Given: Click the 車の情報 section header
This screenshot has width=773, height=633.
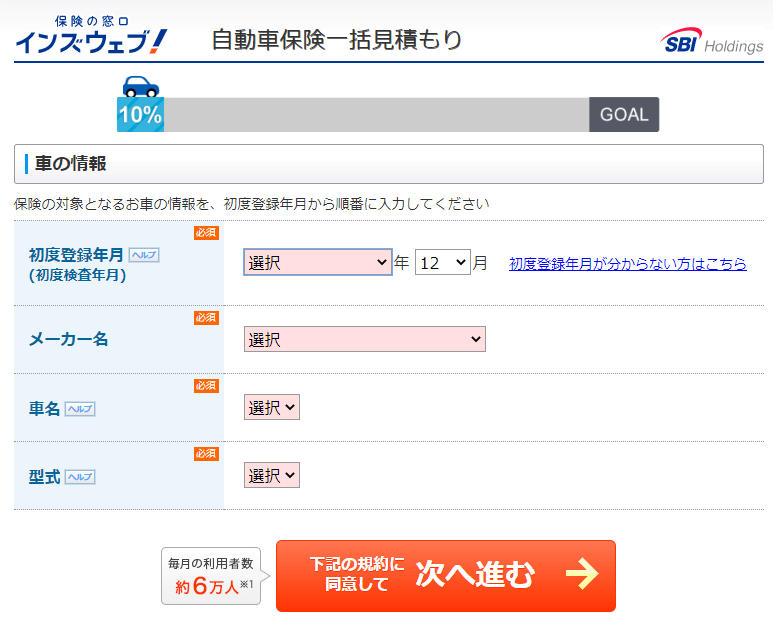Looking at the screenshot, I should pyautogui.click(x=71, y=164).
